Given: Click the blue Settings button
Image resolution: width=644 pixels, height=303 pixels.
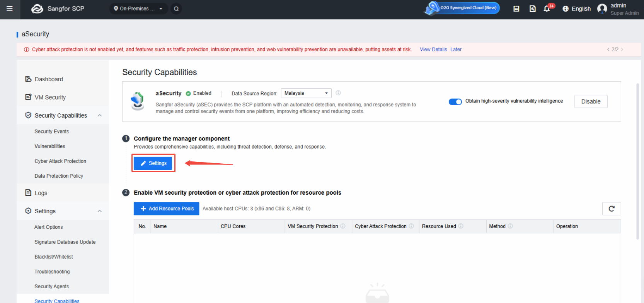Looking at the screenshot, I should (x=153, y=163).
